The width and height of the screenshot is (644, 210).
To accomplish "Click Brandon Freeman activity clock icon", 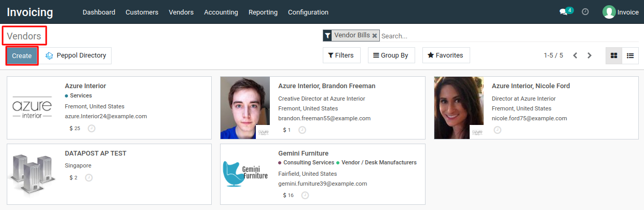I will [x=302, y=130].
